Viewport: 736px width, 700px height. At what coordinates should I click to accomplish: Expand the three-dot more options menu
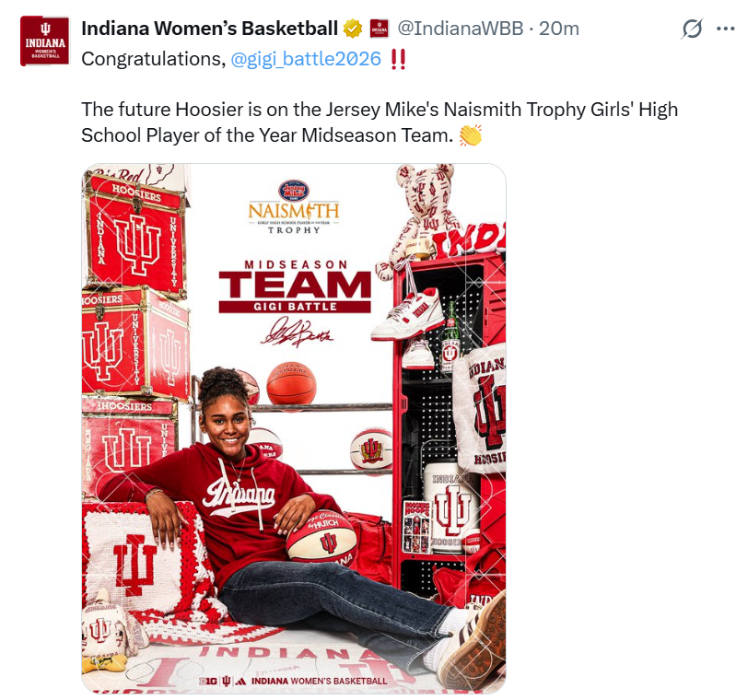[726, 29]
